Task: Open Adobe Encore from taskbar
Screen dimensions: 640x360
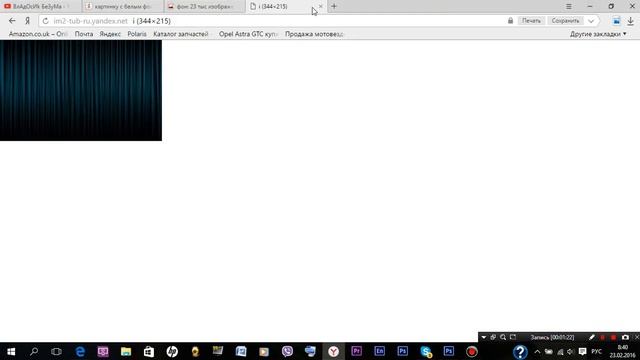Action: pos(380,351)
